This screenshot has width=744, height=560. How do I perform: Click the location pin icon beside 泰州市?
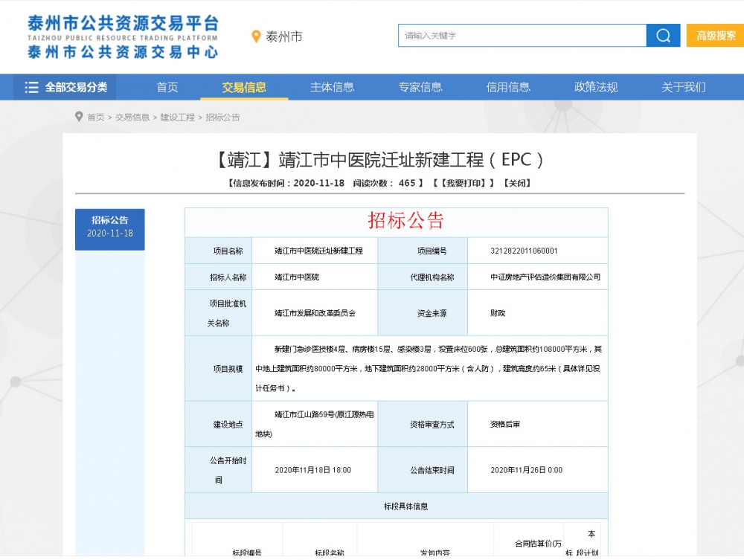pyautogui.click(x=256, y=36)
